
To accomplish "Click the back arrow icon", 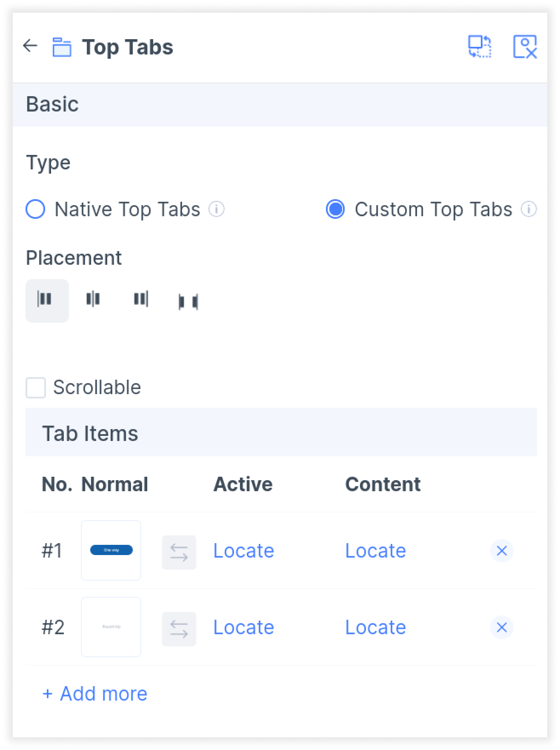I will pyautogui.click(x=30, y=46).
